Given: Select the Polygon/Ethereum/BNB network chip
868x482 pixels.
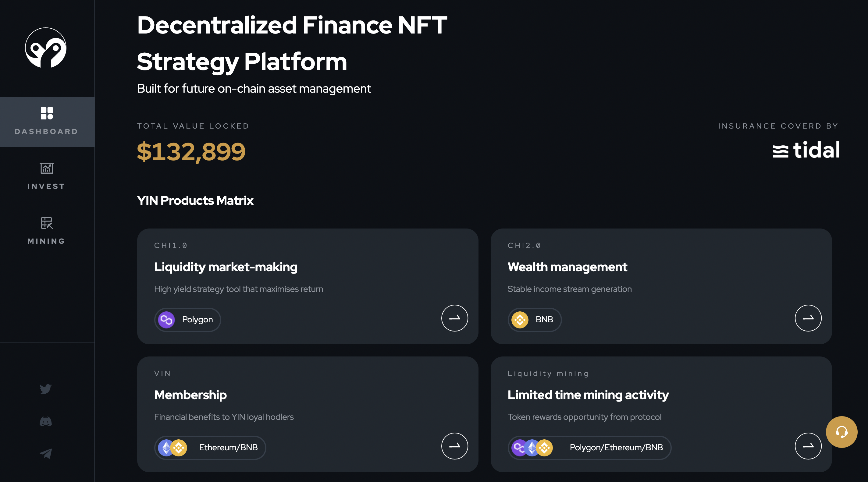Looking at the screenshot, I should tap(589, 448).
